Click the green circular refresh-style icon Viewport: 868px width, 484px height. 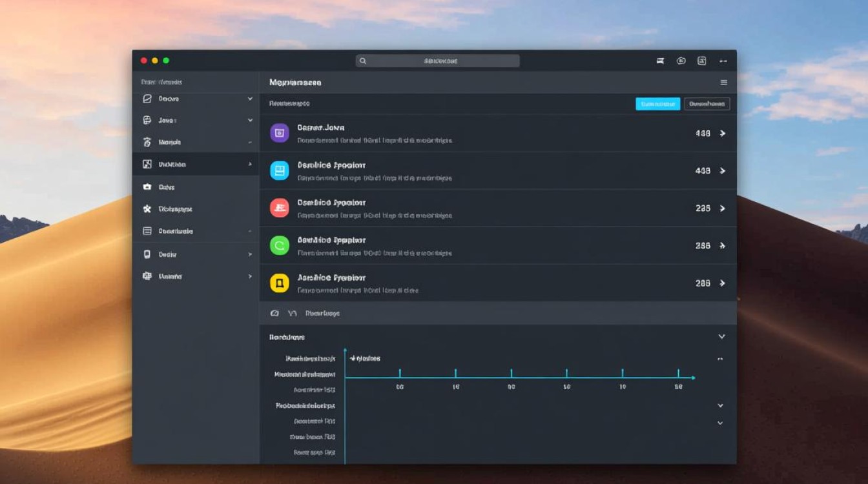tap(279, 245)
